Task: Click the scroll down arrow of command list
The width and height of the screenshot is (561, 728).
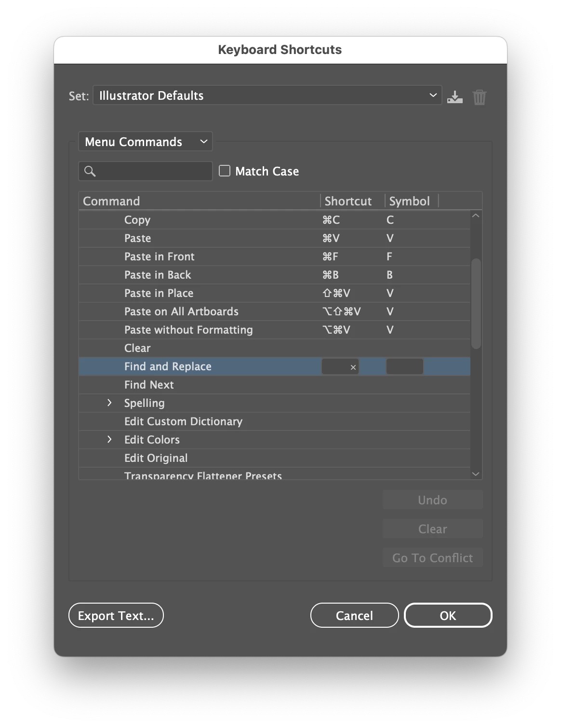Action: 476,474
